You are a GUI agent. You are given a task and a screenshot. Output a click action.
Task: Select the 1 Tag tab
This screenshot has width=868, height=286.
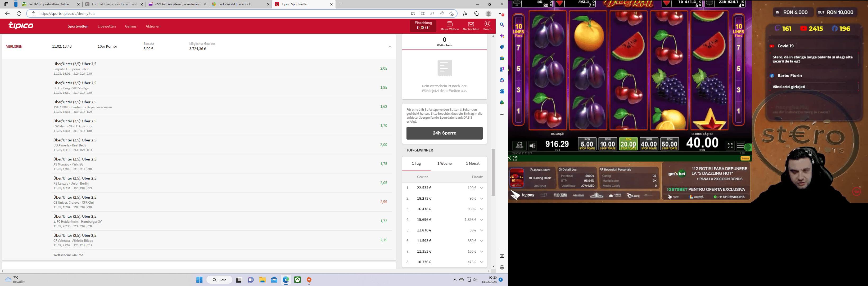(x=416, y=164)
